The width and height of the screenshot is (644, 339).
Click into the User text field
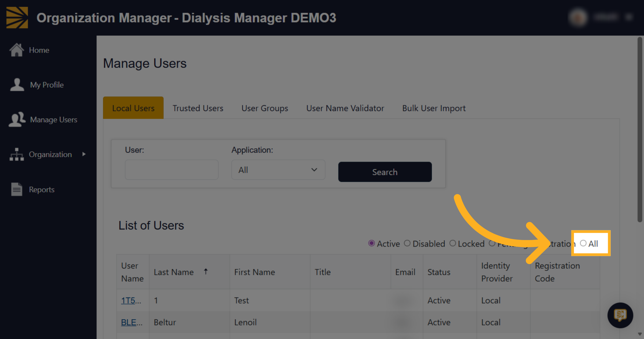coord(172,170)
